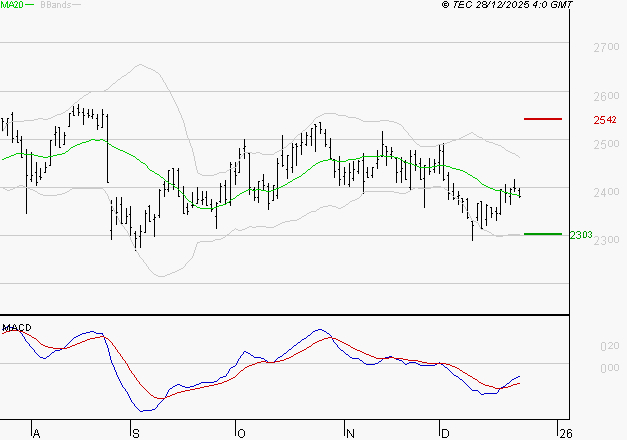
Task: Click the D month marker on the time axis
Action: pyautogui.click(x=445, y=434)
